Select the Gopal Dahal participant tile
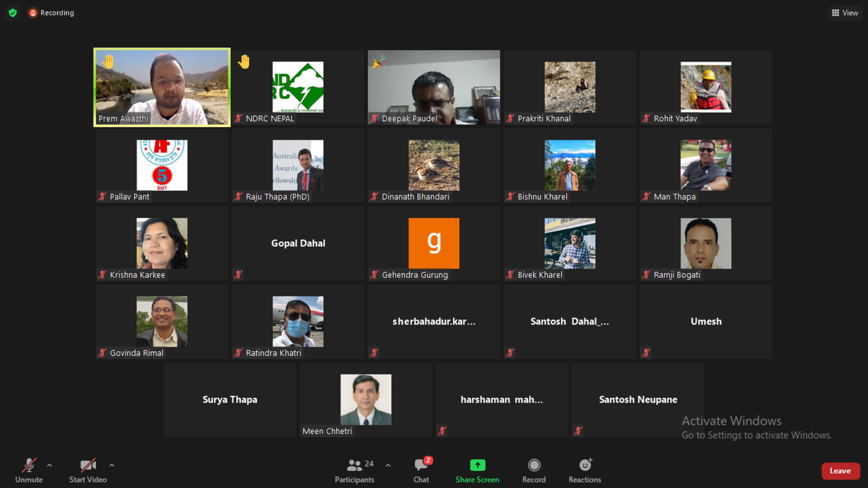868x488 pixels. point(298,243)
